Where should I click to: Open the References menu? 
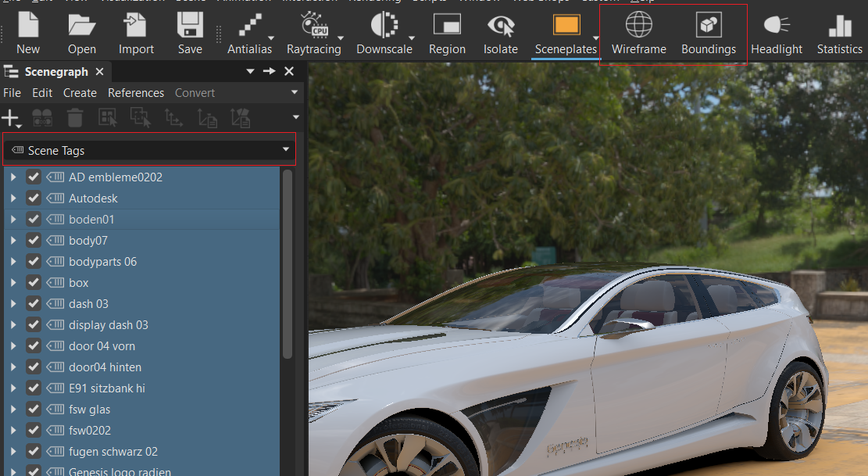pyautogui.click(x=135, y=92)
